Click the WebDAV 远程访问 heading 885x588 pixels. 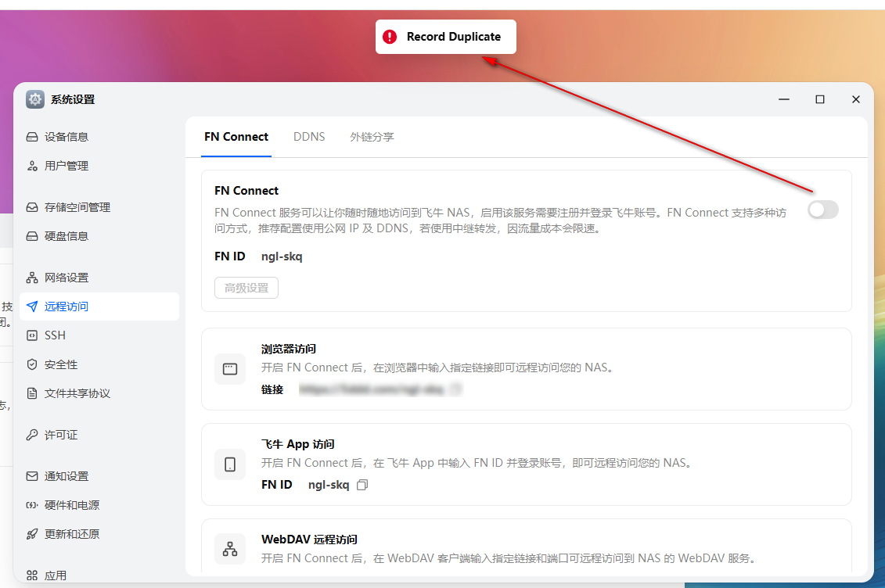pos(309,540)
